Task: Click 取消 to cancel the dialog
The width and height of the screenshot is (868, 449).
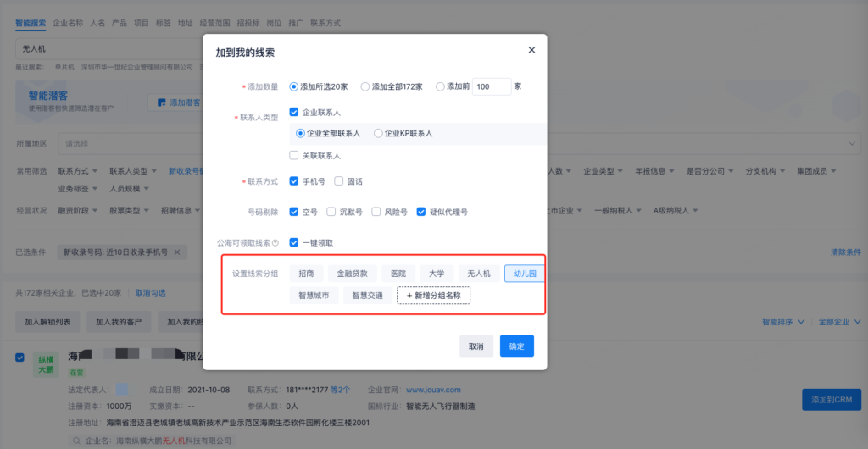Action: [476, 346]
